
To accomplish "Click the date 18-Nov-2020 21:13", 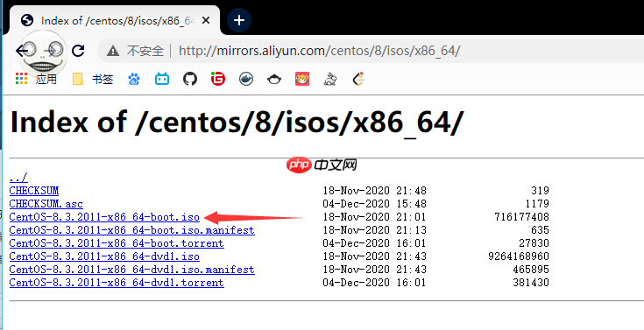I will (x=375, y=230).
